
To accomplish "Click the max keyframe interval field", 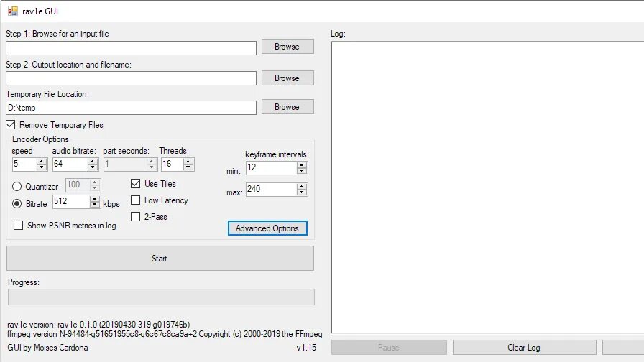I will click(x=272, y=189).
